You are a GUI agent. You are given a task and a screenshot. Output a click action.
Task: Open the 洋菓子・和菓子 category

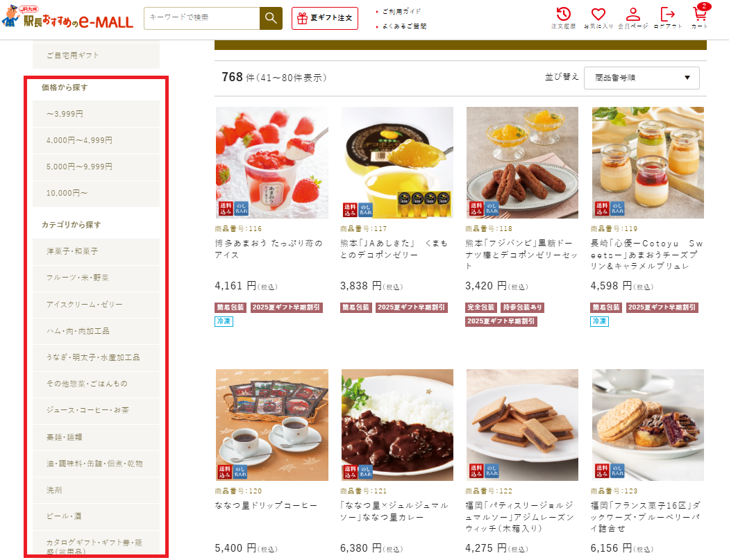point(97,251)
